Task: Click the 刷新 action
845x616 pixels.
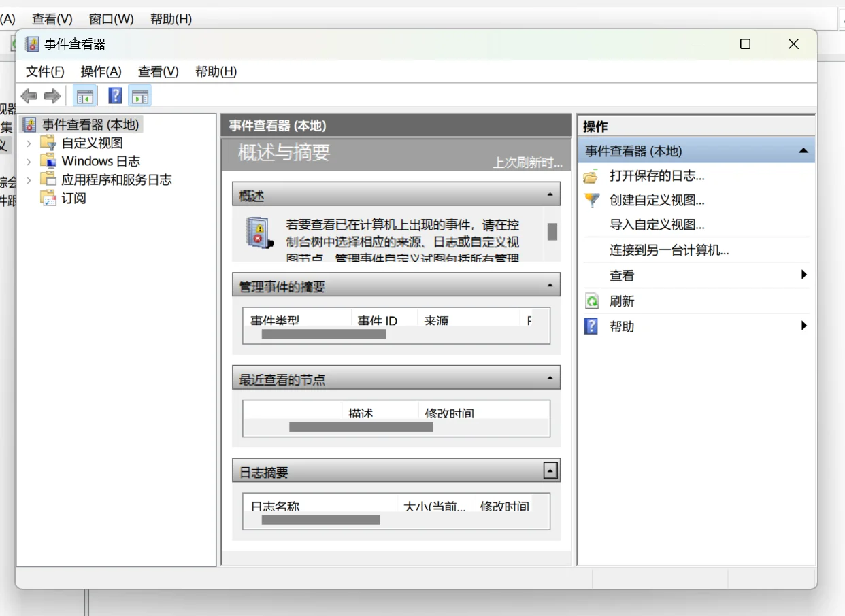Action: 622,301
